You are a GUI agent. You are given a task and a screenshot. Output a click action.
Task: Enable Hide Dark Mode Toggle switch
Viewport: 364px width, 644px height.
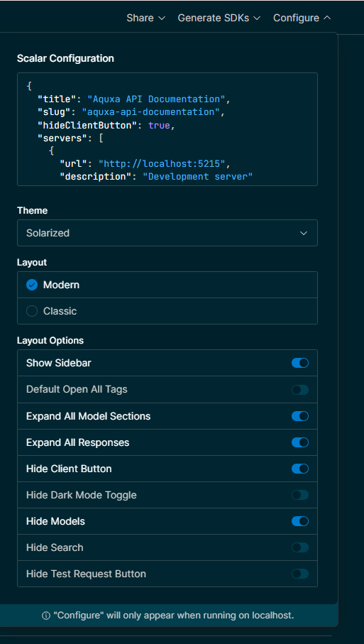pos(300,495)
